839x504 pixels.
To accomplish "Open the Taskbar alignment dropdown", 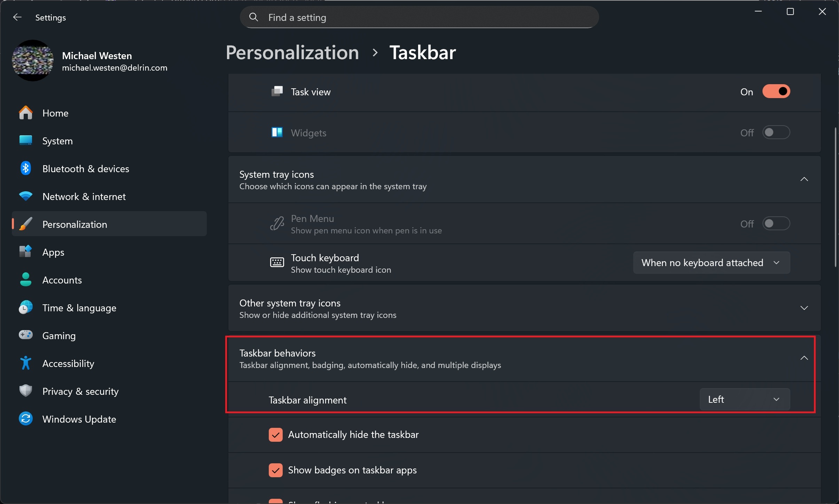I will coord(744,399).
